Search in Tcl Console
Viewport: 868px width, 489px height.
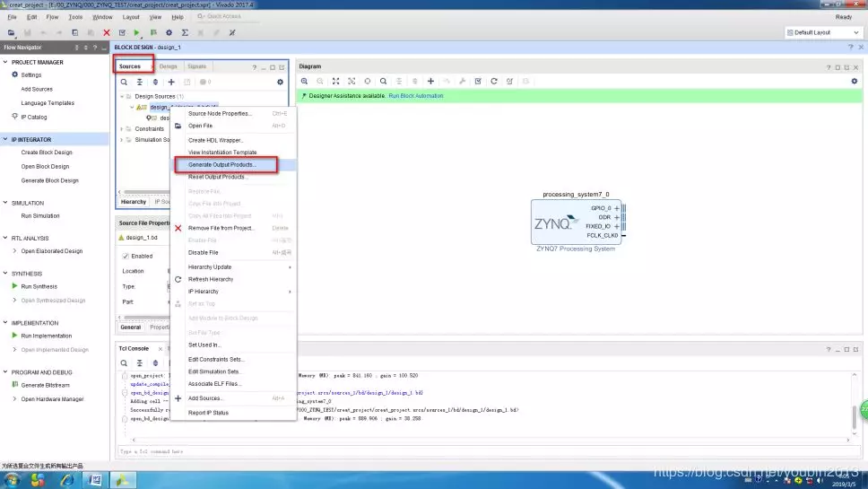124,363
